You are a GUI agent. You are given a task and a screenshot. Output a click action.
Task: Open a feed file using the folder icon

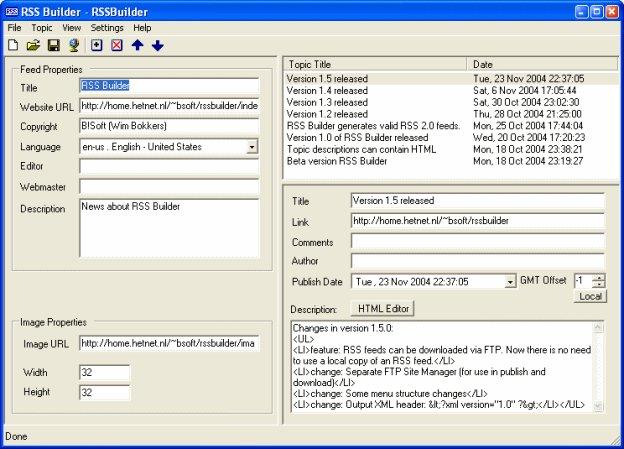33,45
